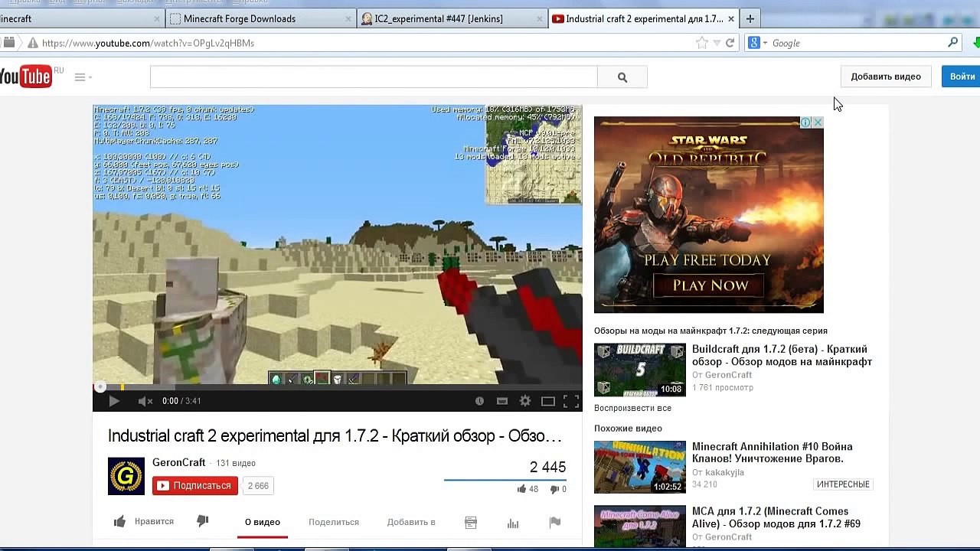Click the browser address bar URL
This screenshot has height=551, width=980.
[x=148, y=44]
